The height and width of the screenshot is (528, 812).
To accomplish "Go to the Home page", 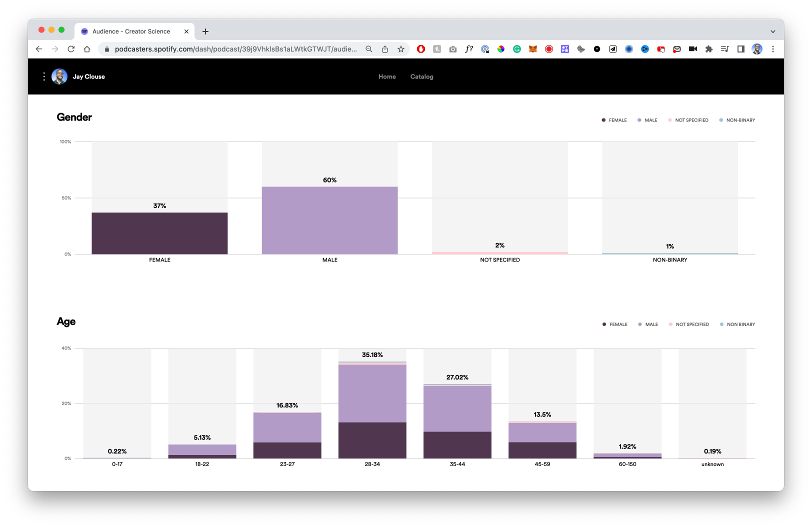I will [387, 76].
